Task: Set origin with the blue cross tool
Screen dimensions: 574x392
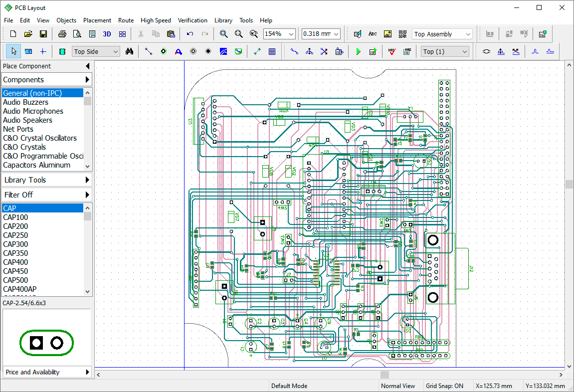Action: coord(43,51)
